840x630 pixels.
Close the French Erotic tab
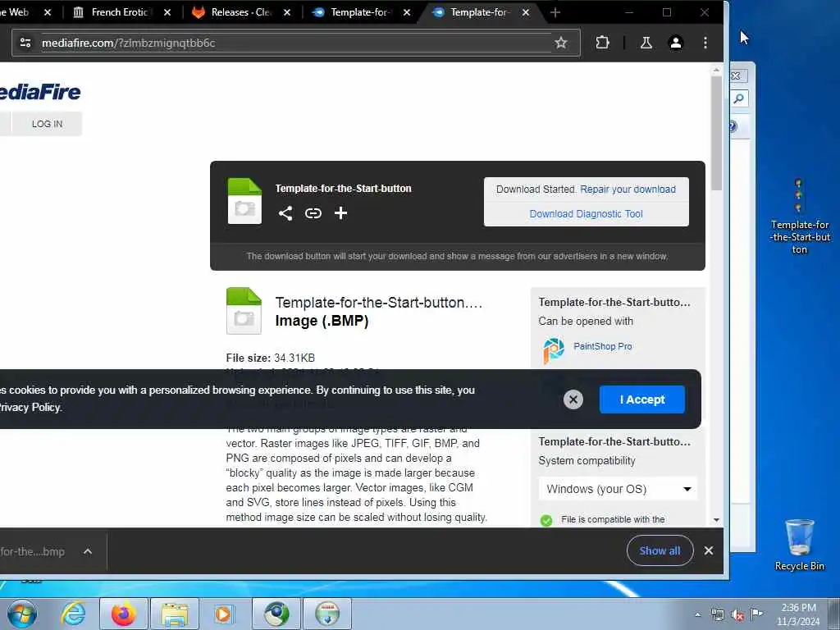(x=167, y=11)
